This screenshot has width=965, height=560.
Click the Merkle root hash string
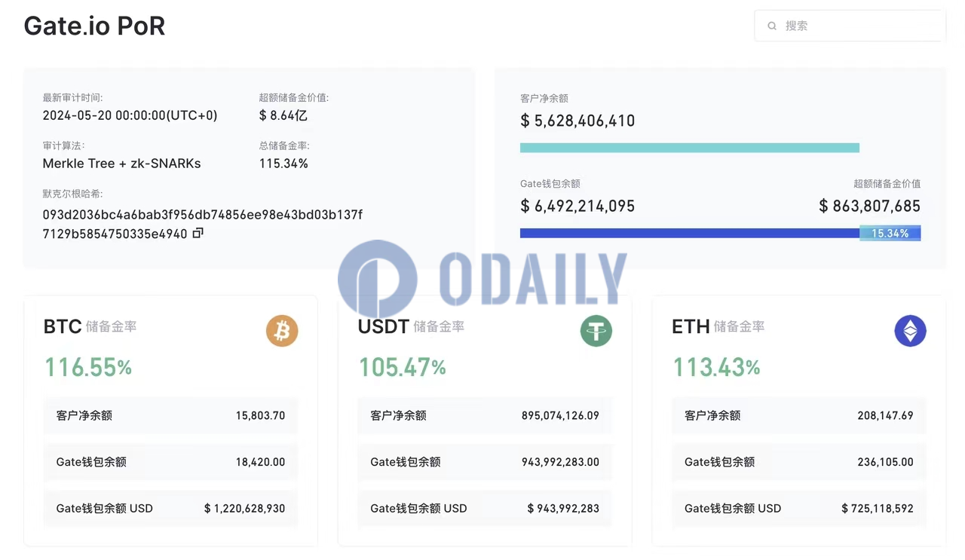[203, 224]
